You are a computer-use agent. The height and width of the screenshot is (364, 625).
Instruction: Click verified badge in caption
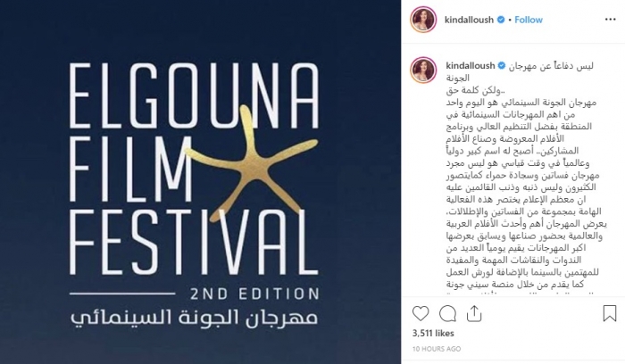point(502,66)
